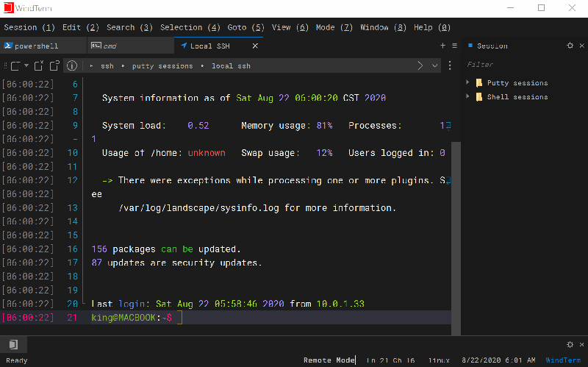Screen dimensions: 588x367
Task: Open the Window menu
Action: pos(383,27)
